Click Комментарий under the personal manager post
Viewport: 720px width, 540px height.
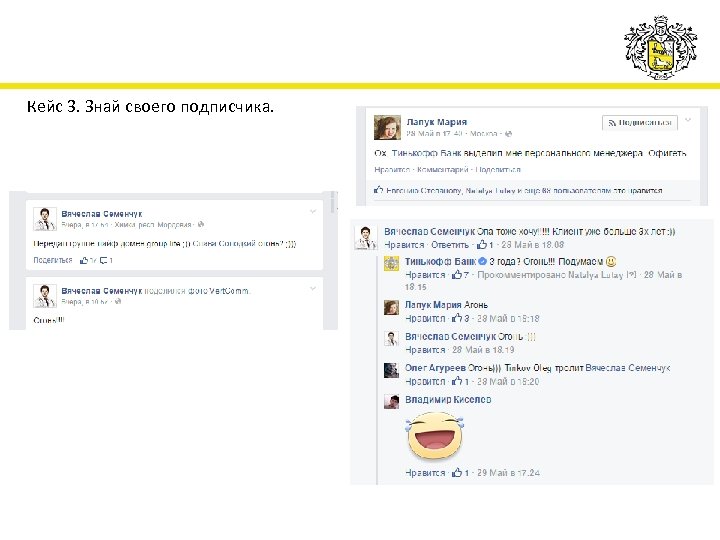[x=442, y=169]
